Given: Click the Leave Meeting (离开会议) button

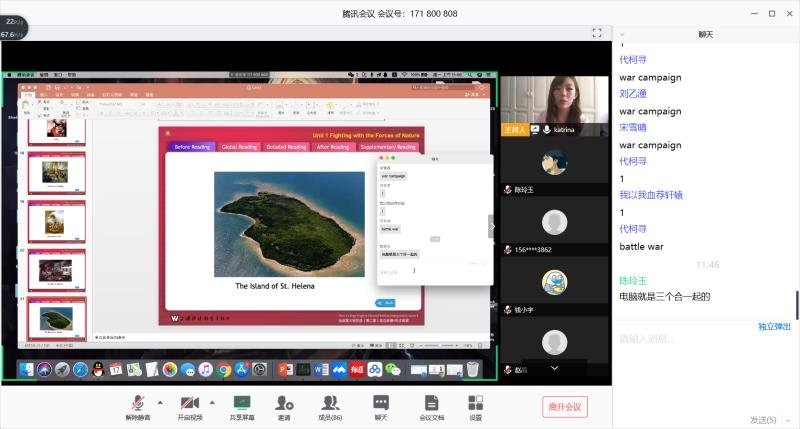Looking at the screenshot, I should pyautogui.click(x=565, y=406).
